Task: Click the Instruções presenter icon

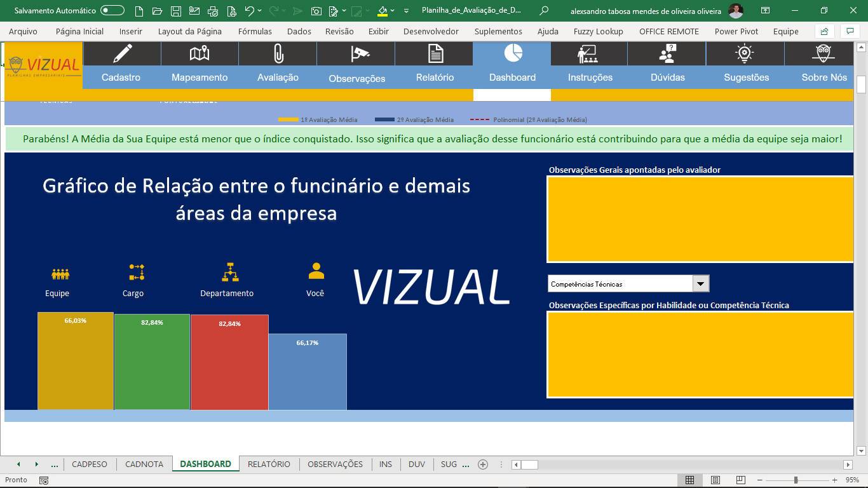Action: (x=587, y=53)
